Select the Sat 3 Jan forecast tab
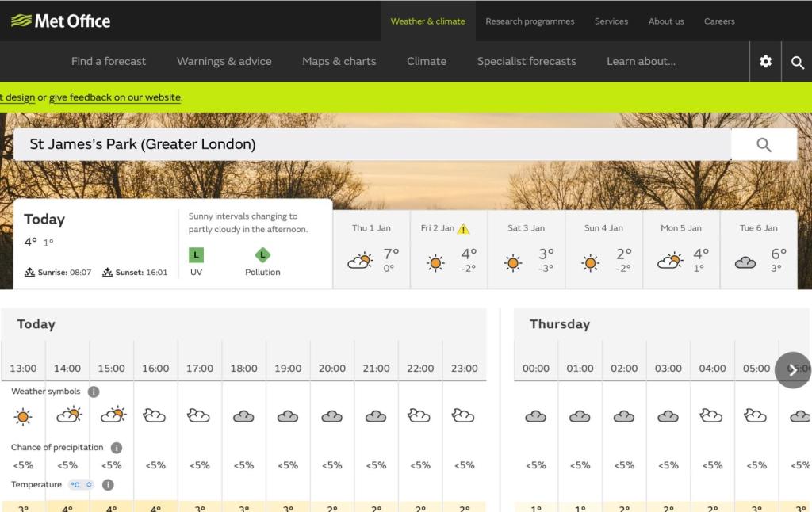 click(x=526, y=250)
